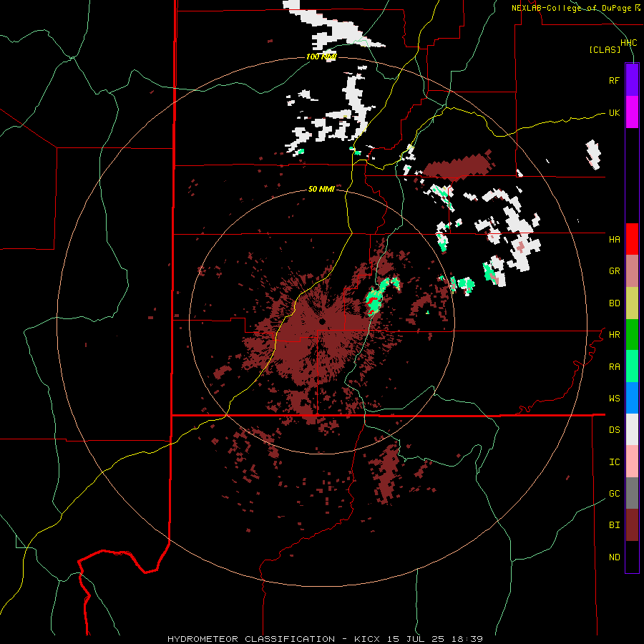Click the 100 NMI range ring label
This screenshot has width=644, height=644.
click(321, 57)
